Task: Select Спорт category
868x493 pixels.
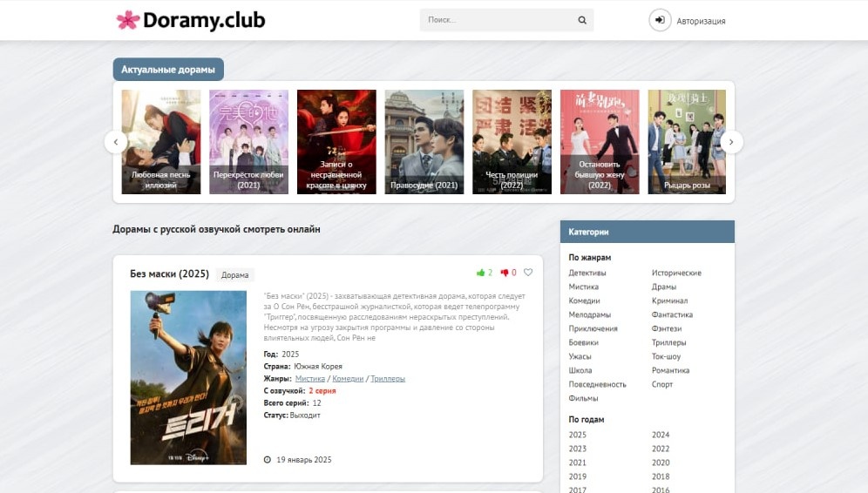Action: tap(662, 384)
